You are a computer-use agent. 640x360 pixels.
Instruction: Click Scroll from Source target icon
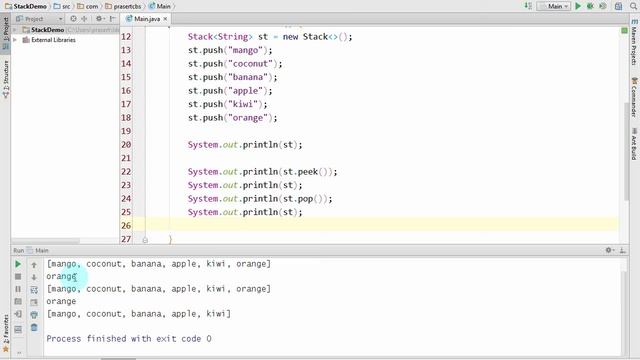[x=73, y=19]
